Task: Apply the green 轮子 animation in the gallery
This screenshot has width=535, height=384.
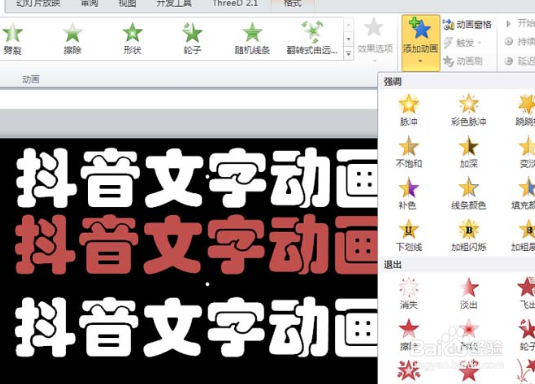Action: point(192,39)
